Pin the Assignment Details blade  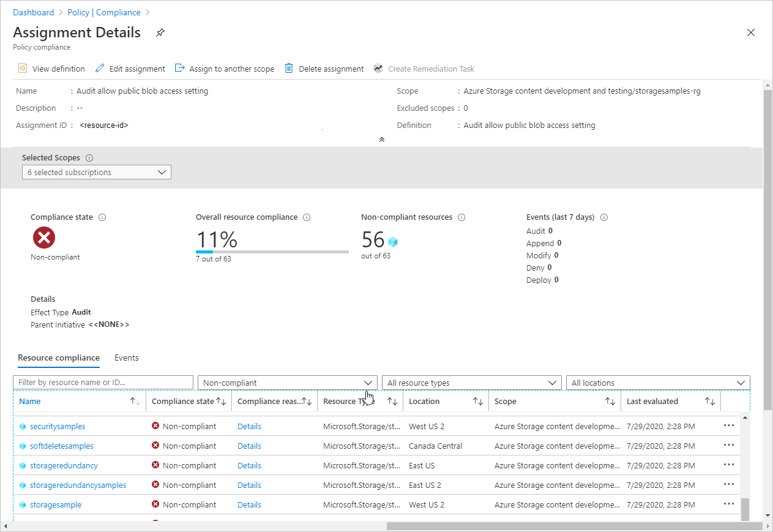(x=160, y=32)
